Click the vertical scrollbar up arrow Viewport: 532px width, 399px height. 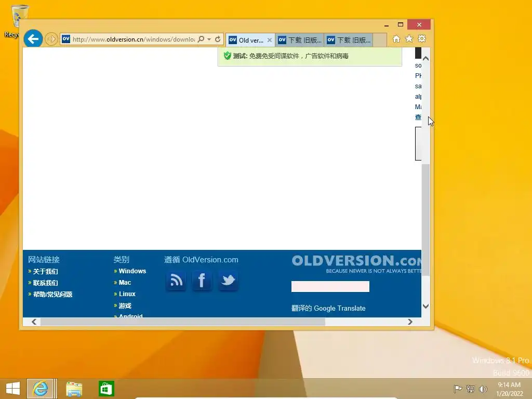click(x=426, y=59)
